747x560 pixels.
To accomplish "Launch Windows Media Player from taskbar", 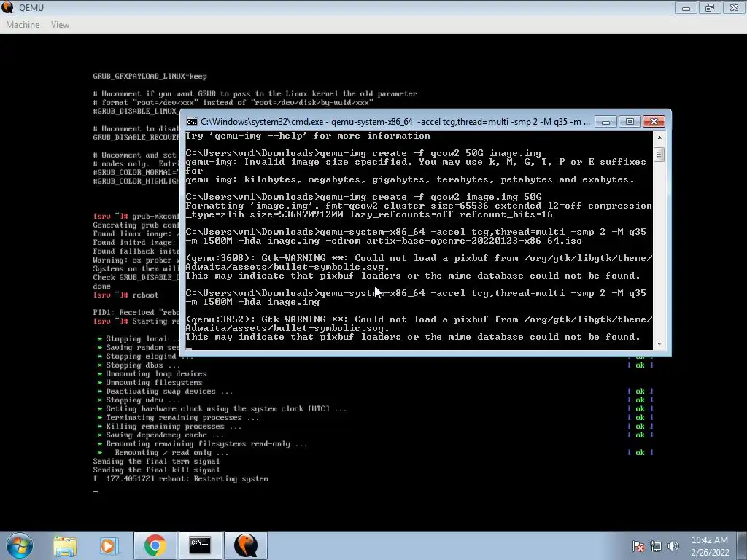I will (x=109, y=545).
